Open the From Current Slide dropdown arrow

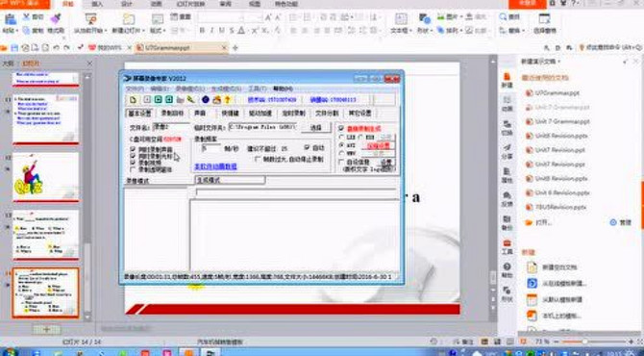pos(105,31)
